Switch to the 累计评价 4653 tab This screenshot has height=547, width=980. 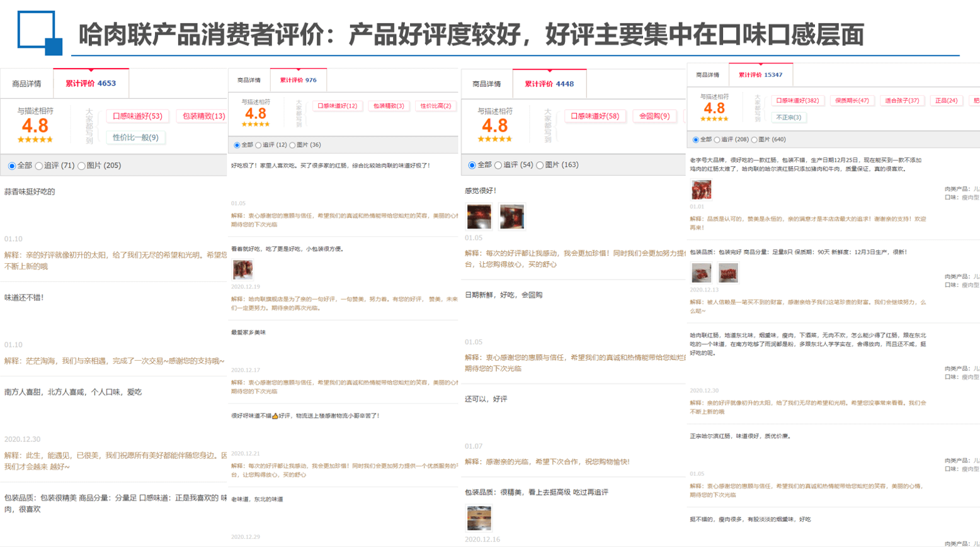click(x=91, y=83)
